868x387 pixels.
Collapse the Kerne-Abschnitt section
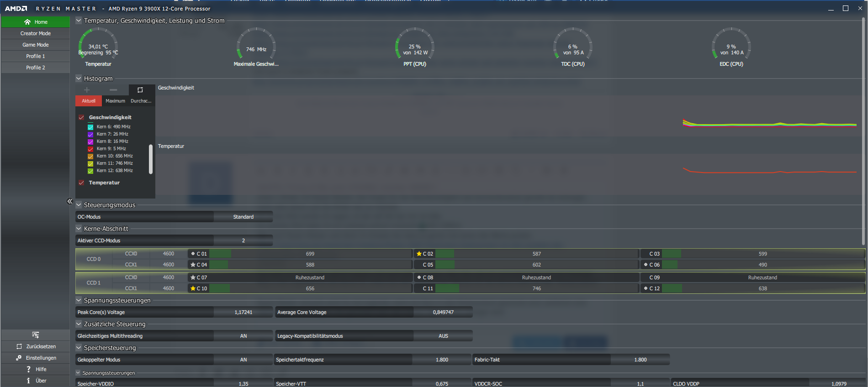79,229
